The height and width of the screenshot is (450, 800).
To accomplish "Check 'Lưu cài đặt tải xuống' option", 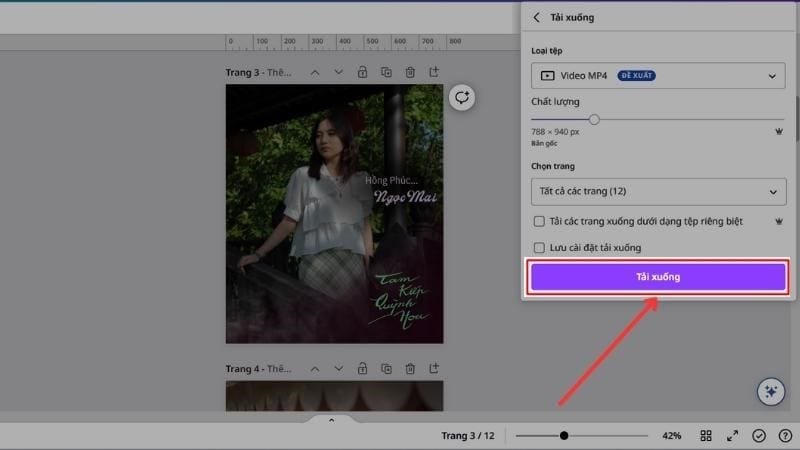I will [540, 247].
